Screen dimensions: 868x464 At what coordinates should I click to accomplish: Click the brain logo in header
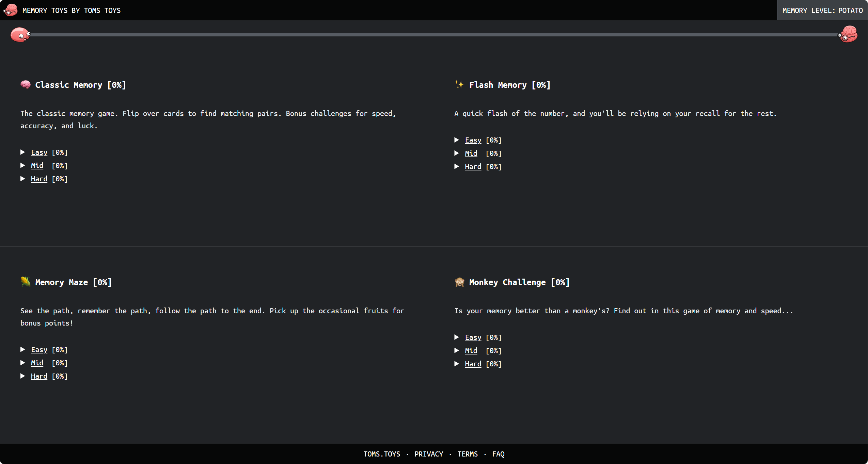pyautogui.click(x=11, y=10)
